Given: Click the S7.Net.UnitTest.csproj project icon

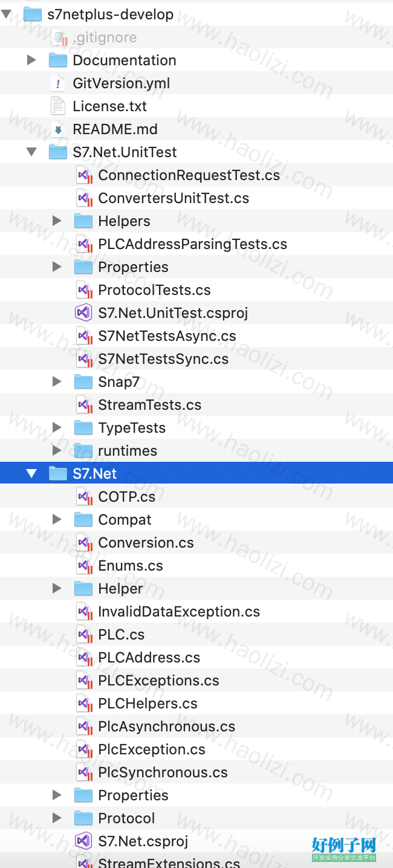Looking at the screenshot, I should coord(83,313).
